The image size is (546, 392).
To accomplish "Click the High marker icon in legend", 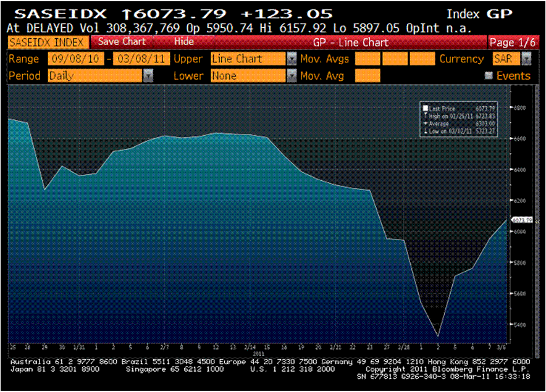I will [x=425, y=115].
